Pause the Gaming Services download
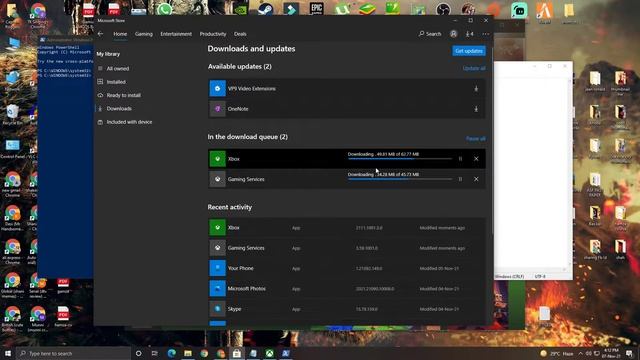The width and height of the screenshot is (640, 360). [x=460, y=179]
